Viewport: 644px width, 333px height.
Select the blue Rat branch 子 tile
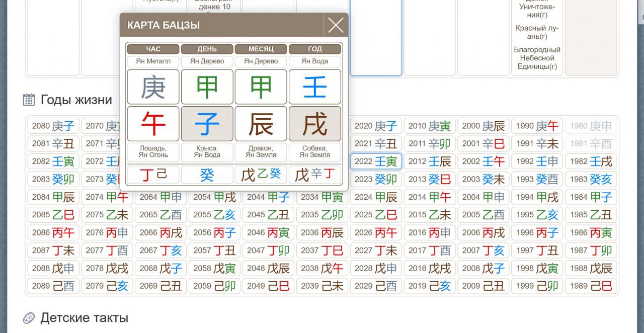[207, 124]
